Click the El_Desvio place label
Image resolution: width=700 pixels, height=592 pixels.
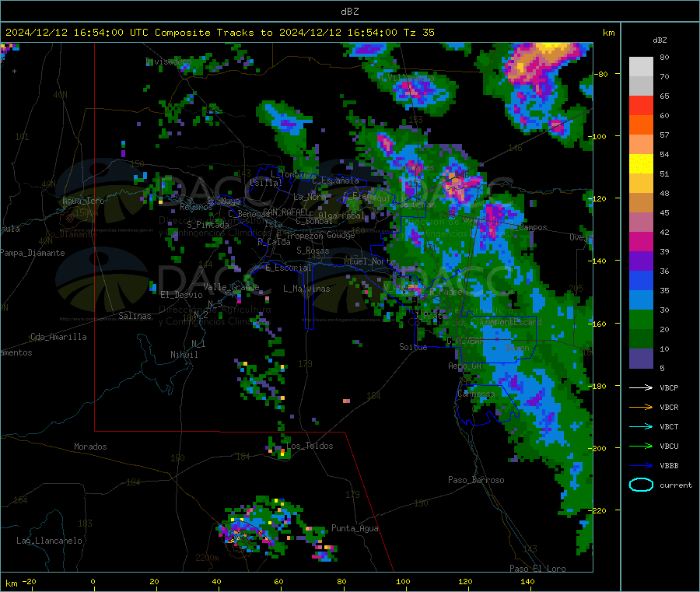pyautogui.click(x=181, y=295)
